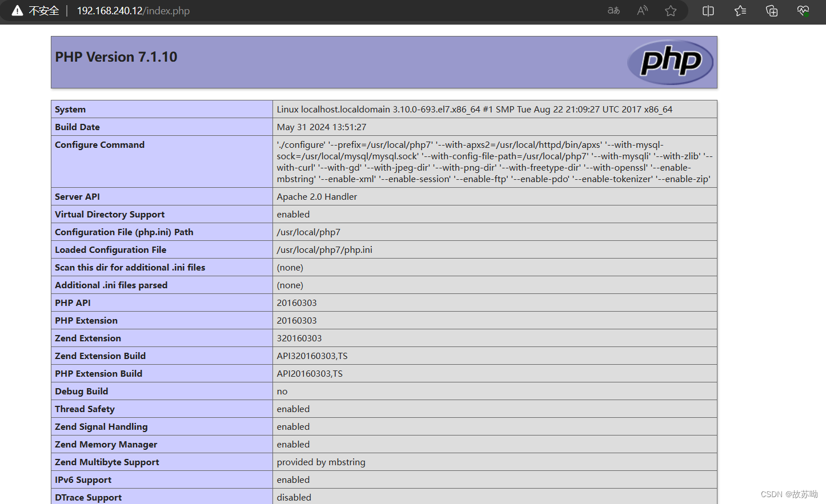Select the PHP API value 20160303
This screenshot has height=504, width=826.
[x=296, y=303]
